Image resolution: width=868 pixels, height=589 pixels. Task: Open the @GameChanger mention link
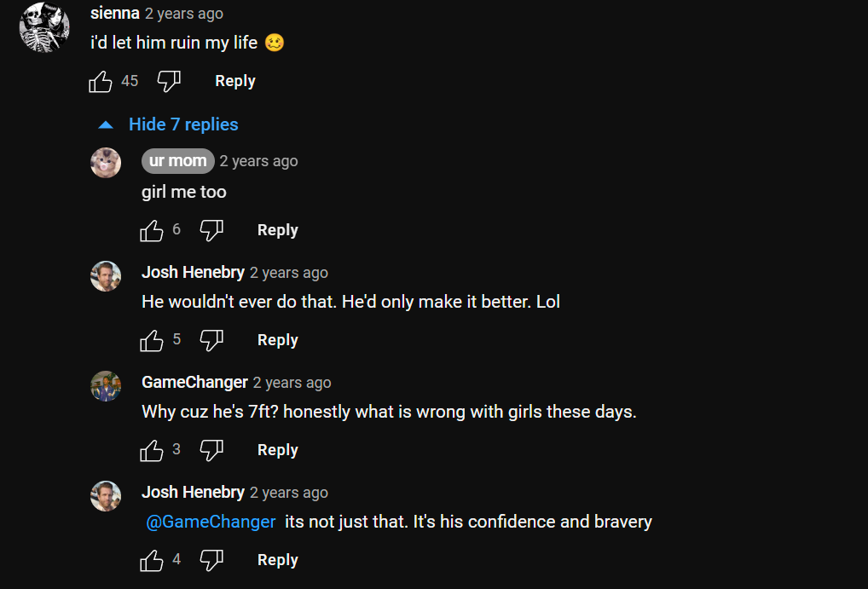click(211, 522)
